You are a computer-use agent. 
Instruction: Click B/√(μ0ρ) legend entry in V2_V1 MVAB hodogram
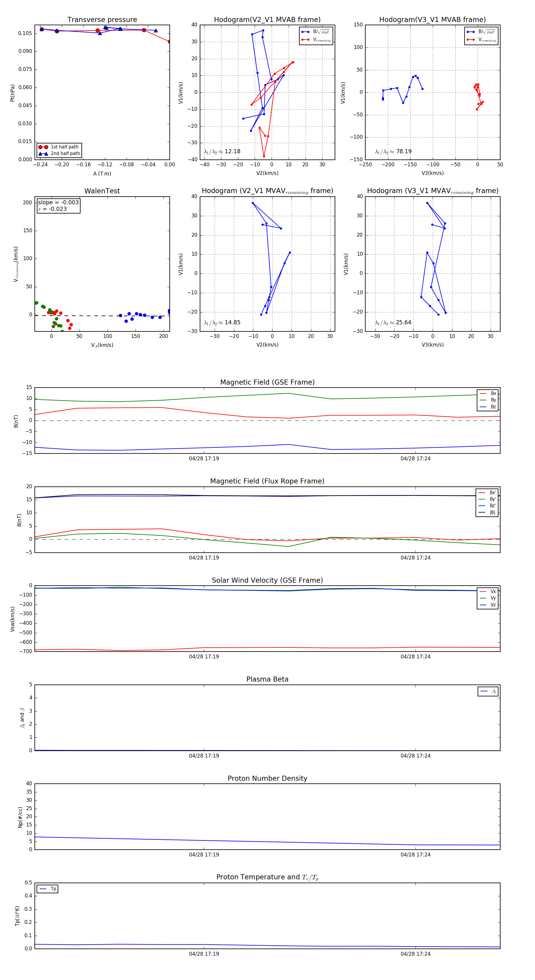pos(316,32)
